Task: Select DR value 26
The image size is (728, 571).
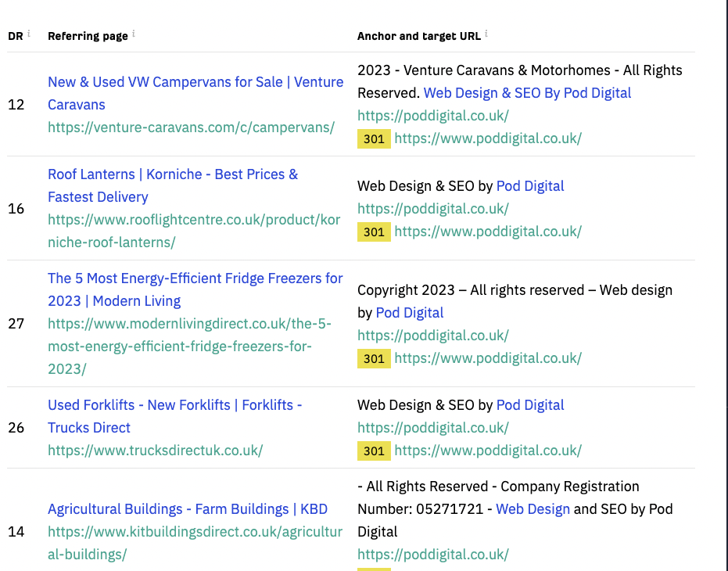Action: tap(16, 427)
